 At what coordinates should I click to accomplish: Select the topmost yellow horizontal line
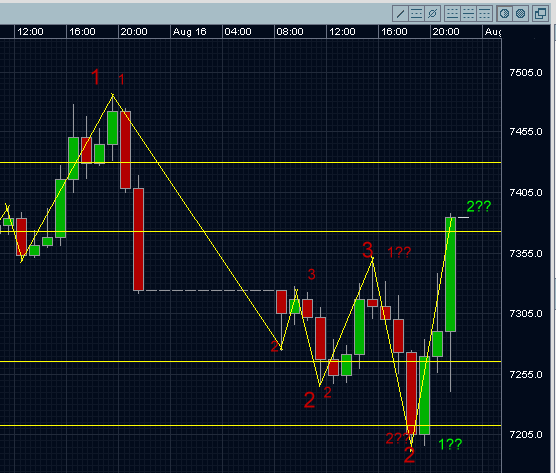[250, 163]
